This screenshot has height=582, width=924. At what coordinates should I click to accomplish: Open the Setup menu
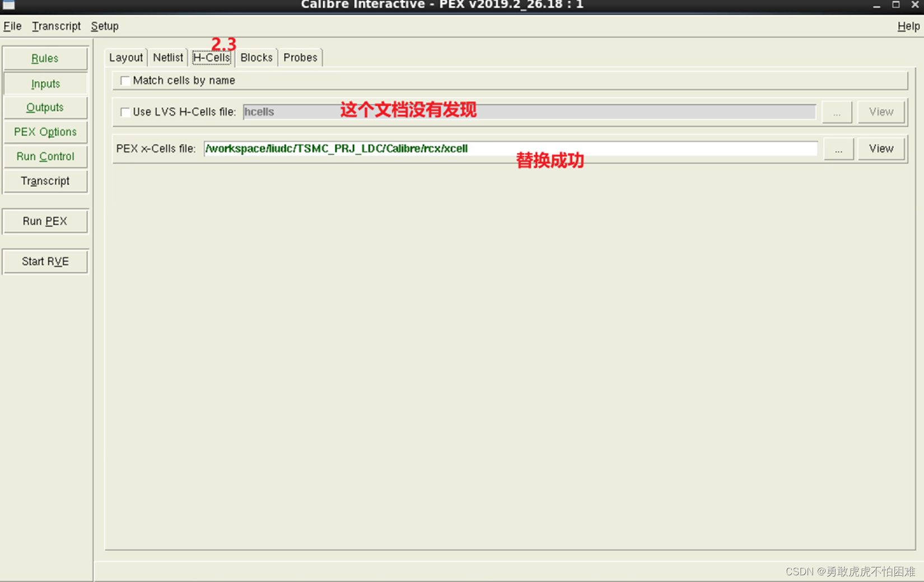tap(105, 26)
